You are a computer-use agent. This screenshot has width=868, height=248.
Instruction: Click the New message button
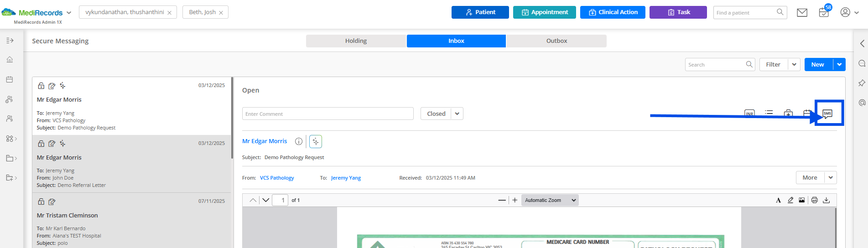[x=818, y=64]
